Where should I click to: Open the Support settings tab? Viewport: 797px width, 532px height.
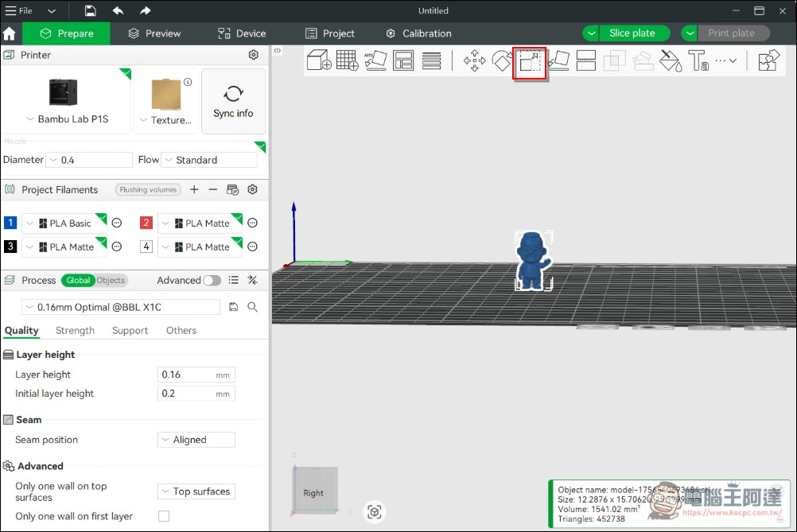(x=130, y=330)
